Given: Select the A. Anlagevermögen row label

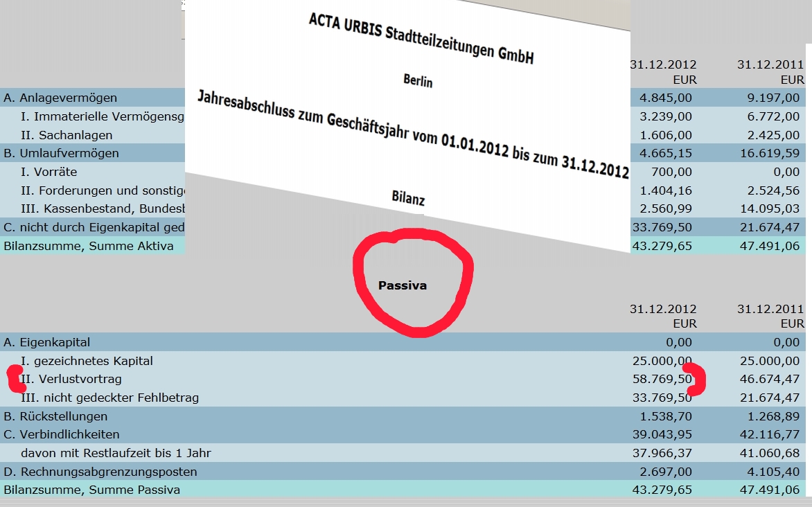Looking at the screenshot, I should click(60, 98).
